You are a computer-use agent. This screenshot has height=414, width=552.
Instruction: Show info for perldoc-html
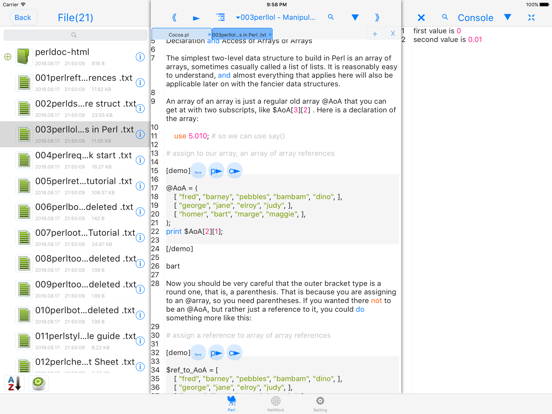(x=140, y=57)
